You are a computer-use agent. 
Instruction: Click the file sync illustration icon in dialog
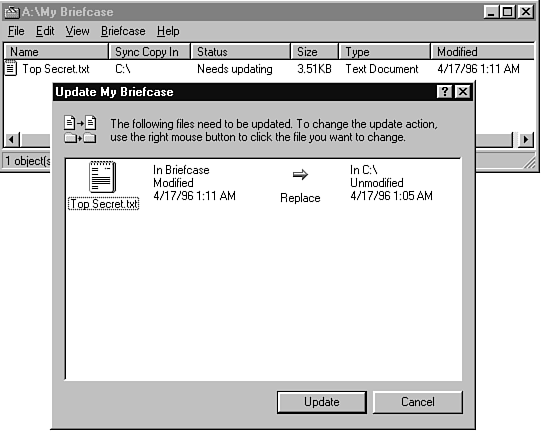pos(80,129)
